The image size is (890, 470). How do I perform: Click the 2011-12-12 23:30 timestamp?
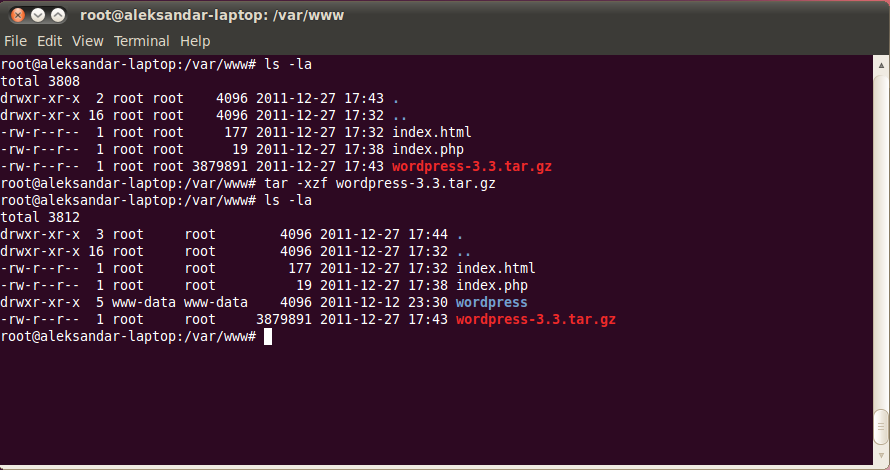click(384, 303)
